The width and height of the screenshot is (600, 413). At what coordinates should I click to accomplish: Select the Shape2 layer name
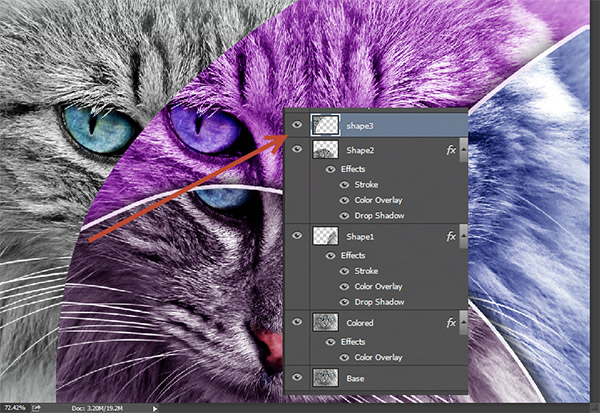[x=361, y=150]
